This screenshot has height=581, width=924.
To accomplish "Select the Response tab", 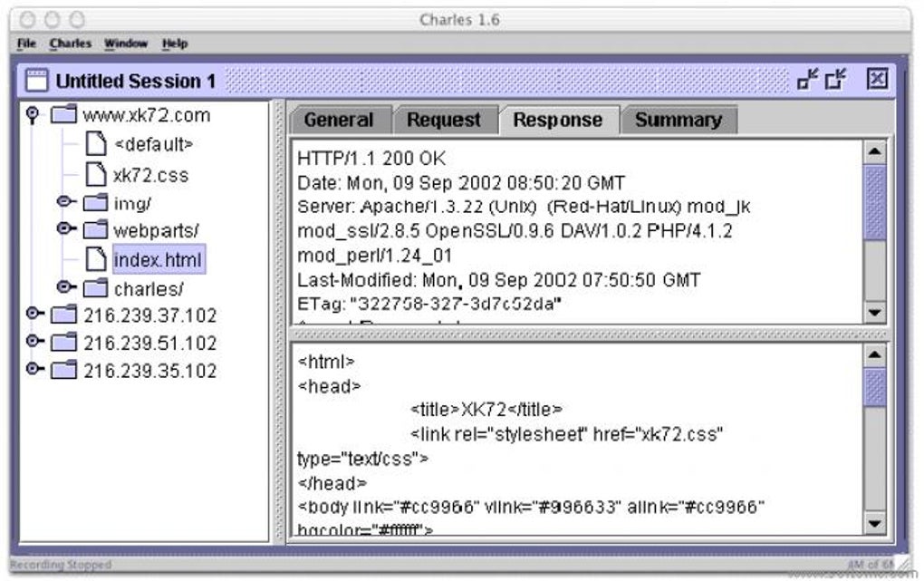I will [558, 120].
